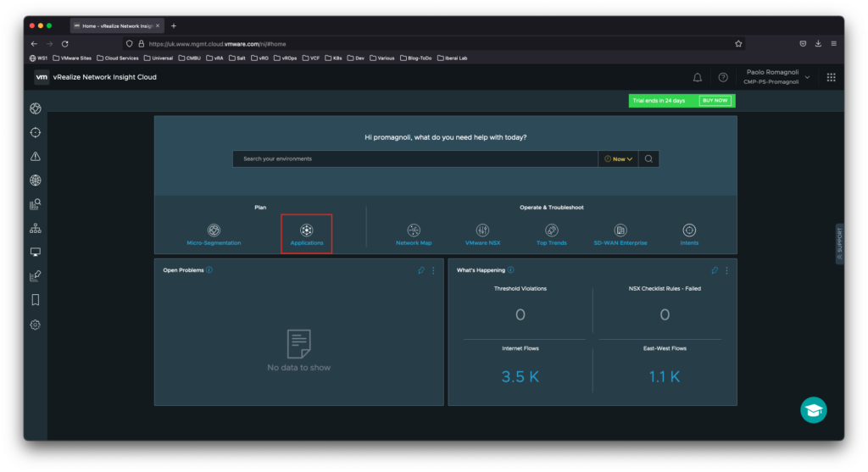This screenshot has height=472, width=868.
Task: Open the Micro-Segmentation planning shortcut
Action: [x=214, y=235]
